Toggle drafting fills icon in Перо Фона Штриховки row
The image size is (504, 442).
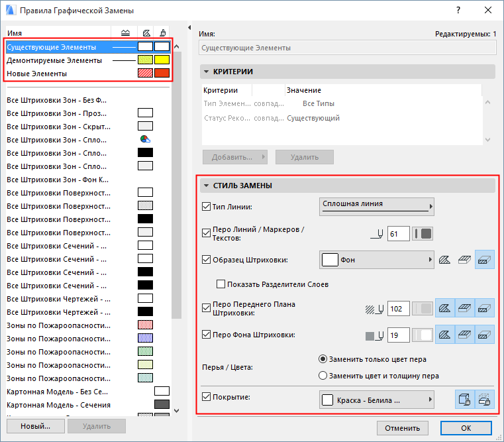(445, 335)
